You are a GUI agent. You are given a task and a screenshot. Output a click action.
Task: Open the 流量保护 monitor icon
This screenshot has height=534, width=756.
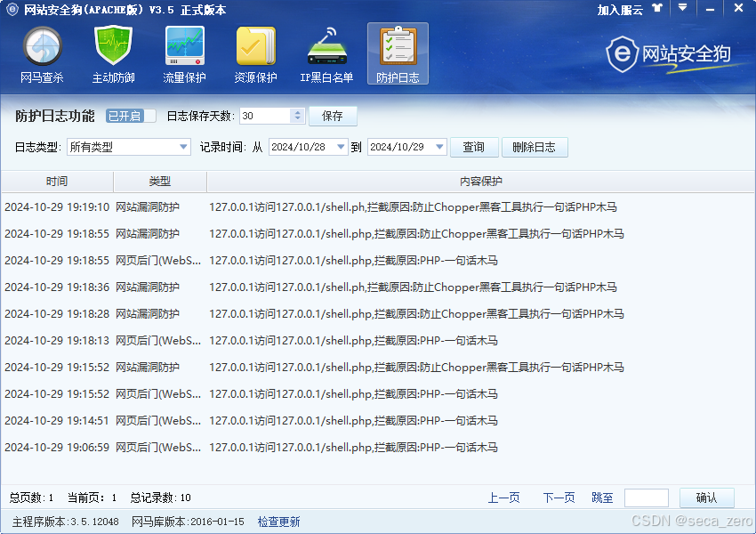[x=185, y=54]
